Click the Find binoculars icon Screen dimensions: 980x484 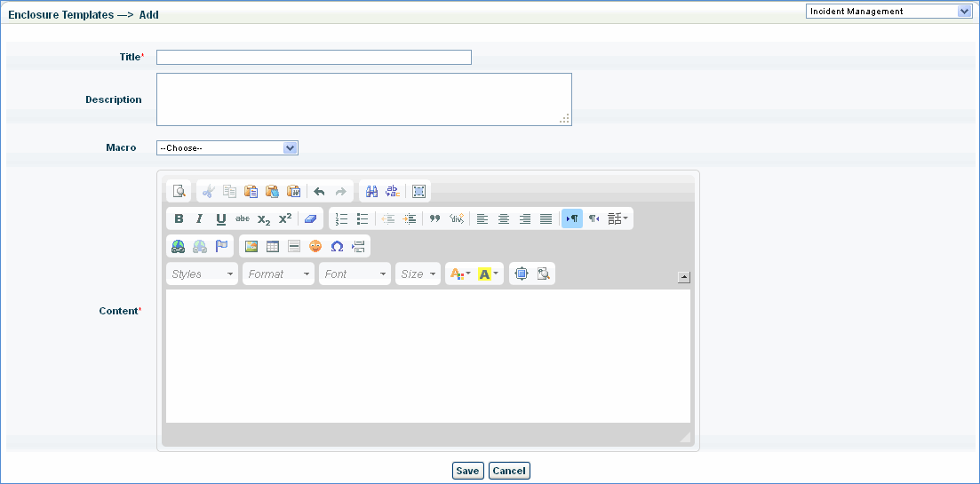[x=372, y=192]
